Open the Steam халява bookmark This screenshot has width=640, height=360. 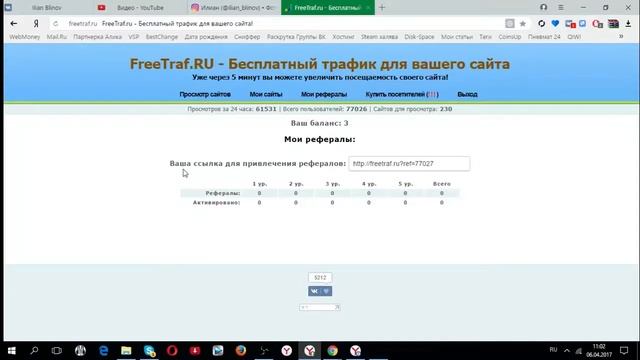pyautogui.click(x=379, y=37)
